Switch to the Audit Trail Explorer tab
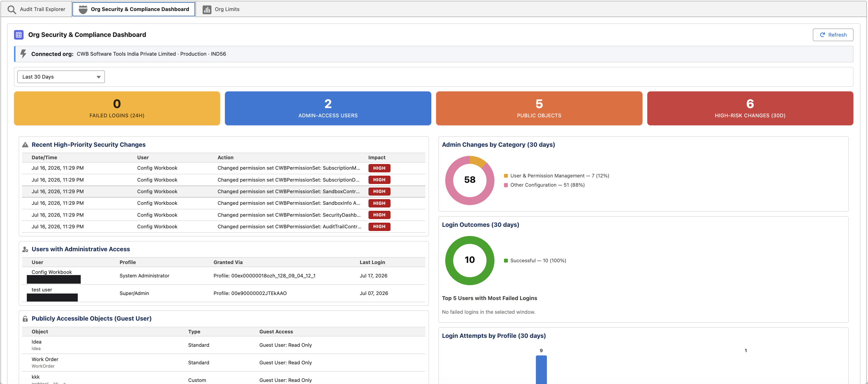Image resolution: width=868 pixels, height=384 pixels. 36,10
